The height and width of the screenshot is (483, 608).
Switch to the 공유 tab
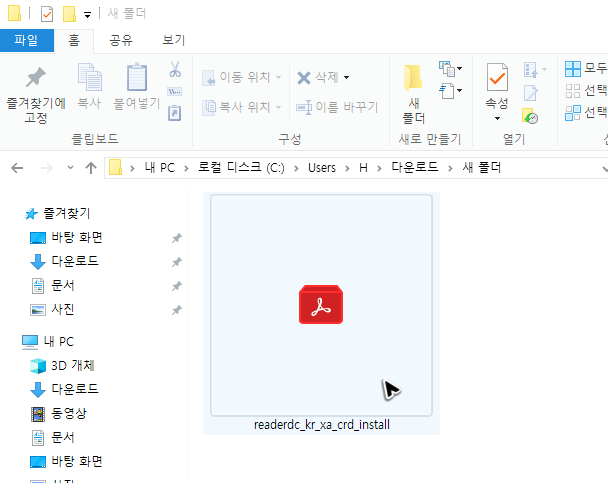click(x=121, y=40)
